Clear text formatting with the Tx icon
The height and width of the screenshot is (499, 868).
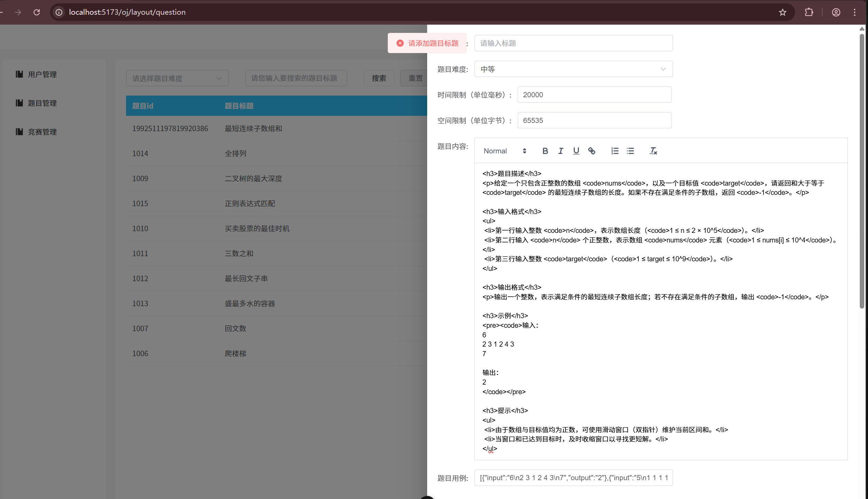(653, 151)
